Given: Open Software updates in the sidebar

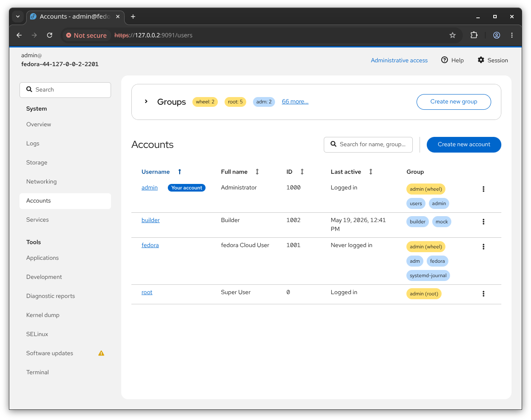Looking at the screenshot, I should (65, 353).
